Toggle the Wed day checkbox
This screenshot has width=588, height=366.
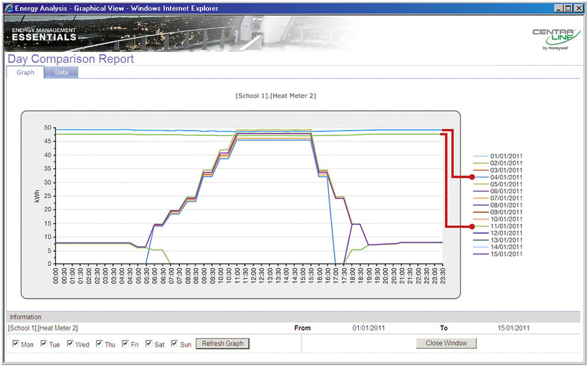click(x=71, y=344)
